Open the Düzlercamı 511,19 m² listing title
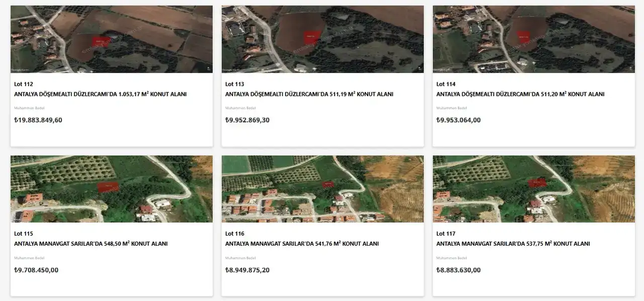 [x=309, y=94]
